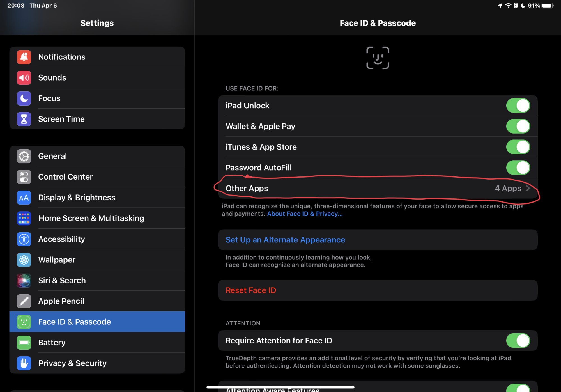Image resolution: width=561 pixels, height=392 pixels.
Task: Tap the Focus moon icon
Action: coord(24,98)
